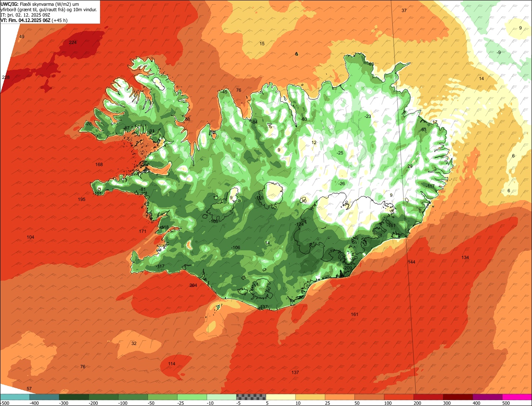Screen dimensions: 532x406
Task: Select the light orange 10 to 25 legend swatch
Action: [x=310, y=397]
